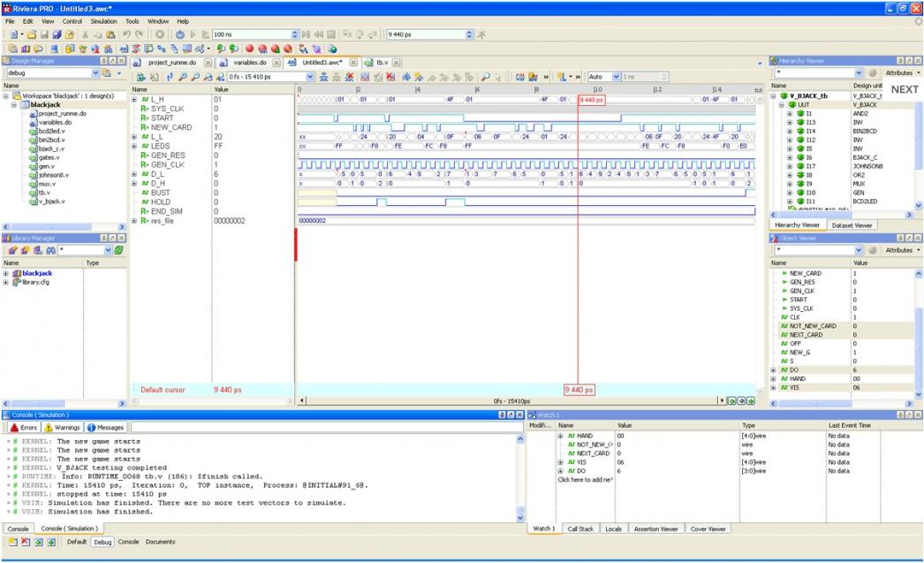Click binoculars search icon in Library Manager

tap(50, 250)
